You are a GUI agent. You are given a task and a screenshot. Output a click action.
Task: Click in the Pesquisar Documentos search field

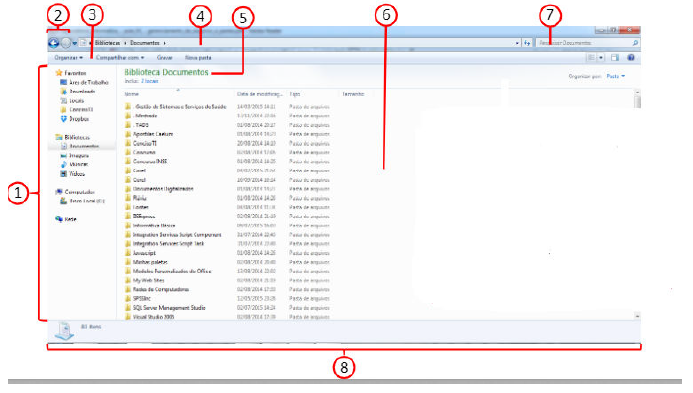[583, 43]
